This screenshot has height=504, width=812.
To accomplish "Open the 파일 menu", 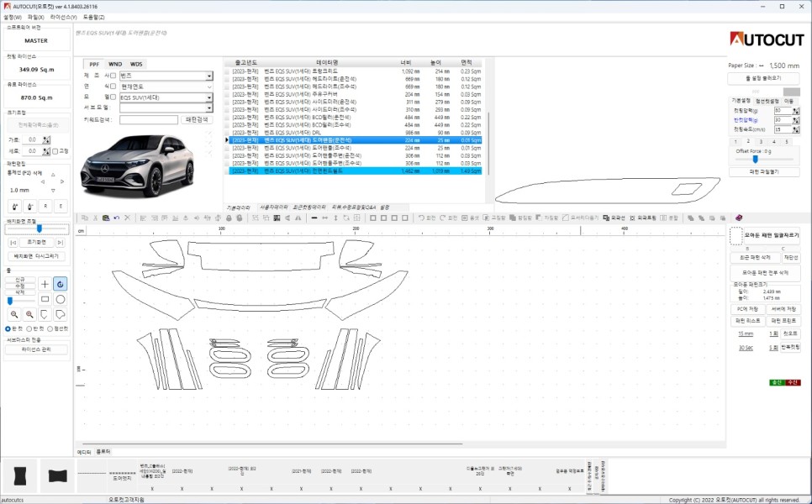I will [36, 17].
